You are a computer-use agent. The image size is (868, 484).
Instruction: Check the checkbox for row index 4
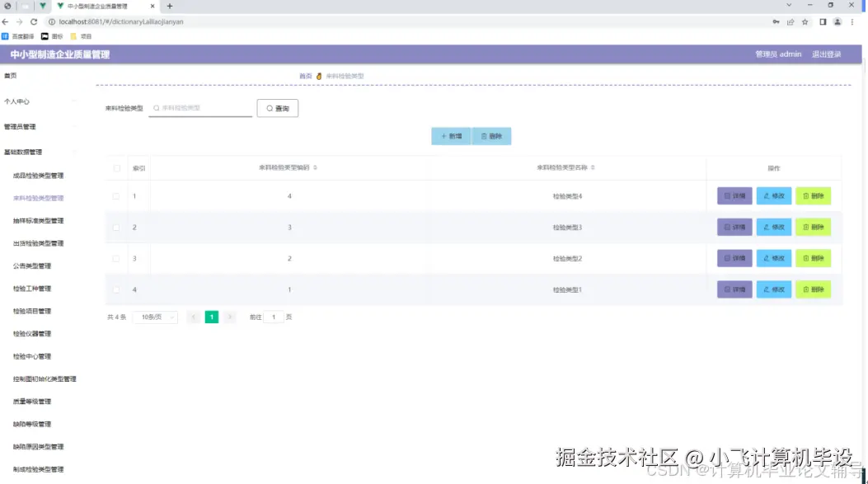click(x=115, y=289)
